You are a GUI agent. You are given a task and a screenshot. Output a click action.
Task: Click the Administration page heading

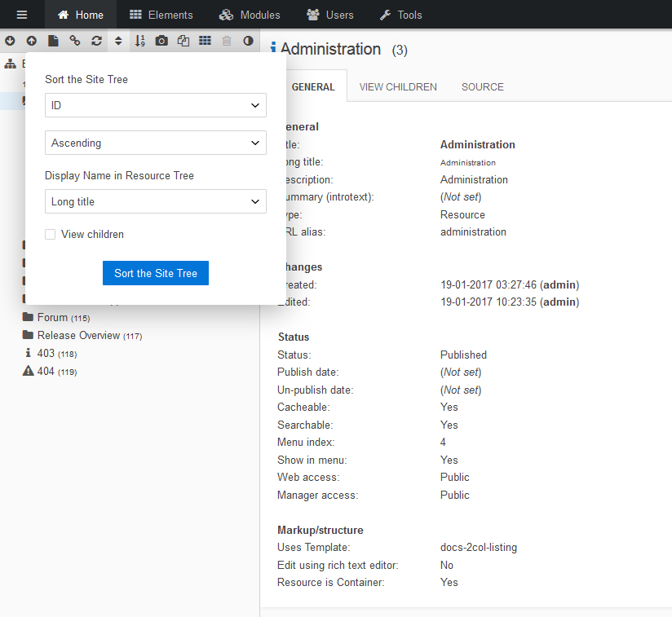(x=330, y=49)
